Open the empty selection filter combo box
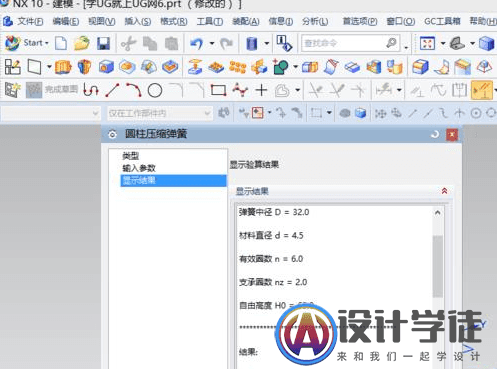Image resolution: width=498 pixels, height=369 pixels. [51, 113]
